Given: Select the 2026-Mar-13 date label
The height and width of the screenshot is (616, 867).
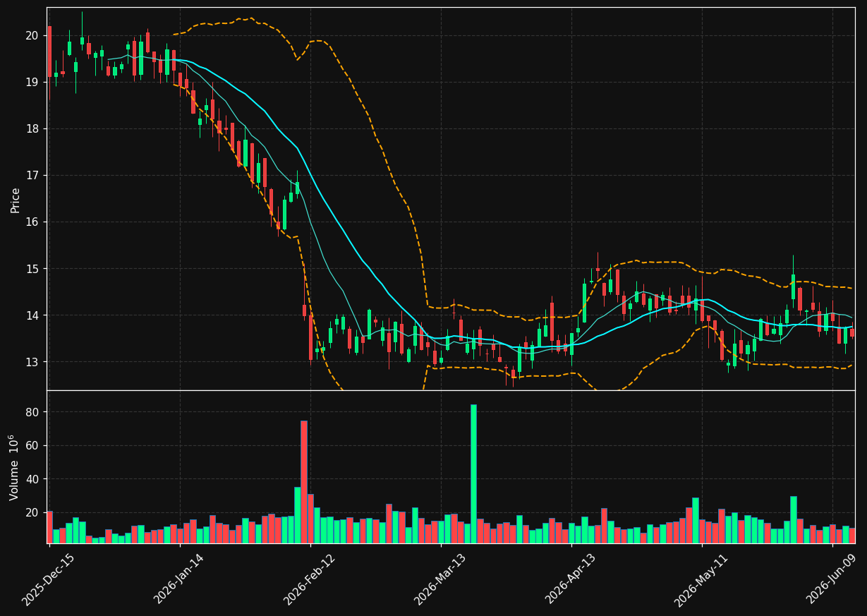Looking at the screenshot, I should (x=439, y=580).
